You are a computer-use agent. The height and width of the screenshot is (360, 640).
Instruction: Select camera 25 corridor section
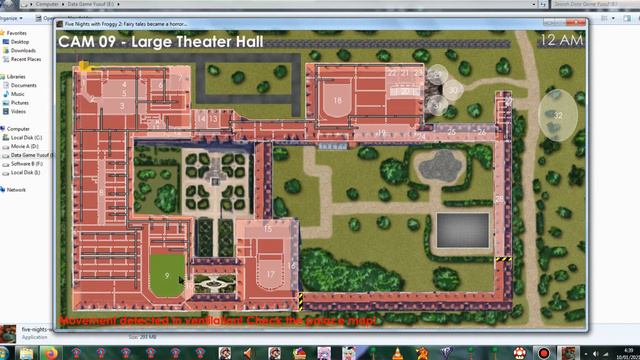coord(451,132)
